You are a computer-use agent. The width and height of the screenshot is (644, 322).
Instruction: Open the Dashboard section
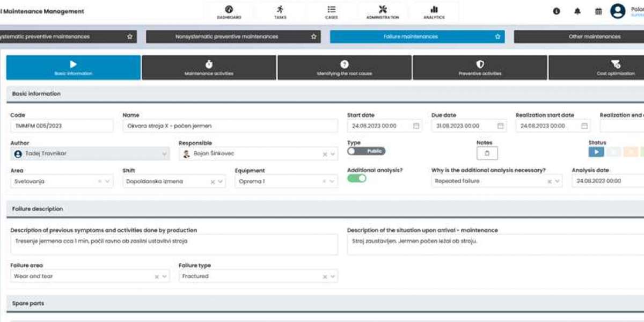coord(229,12)
